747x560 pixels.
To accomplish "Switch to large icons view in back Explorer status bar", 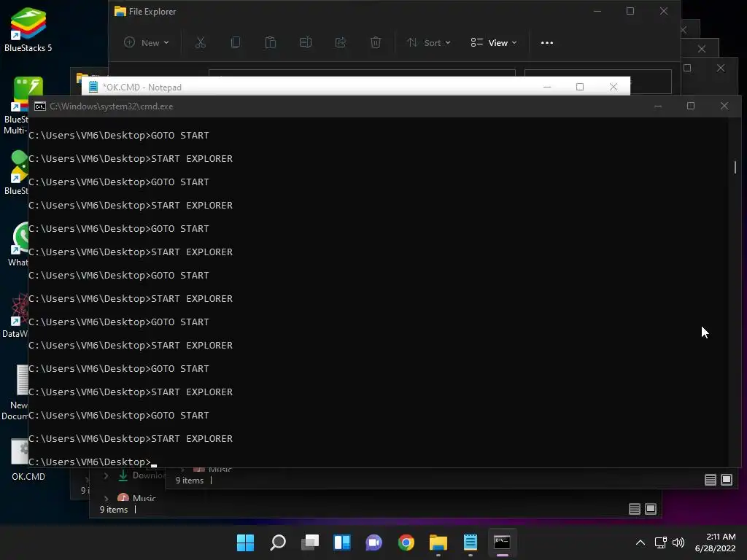I will point(651,509).
